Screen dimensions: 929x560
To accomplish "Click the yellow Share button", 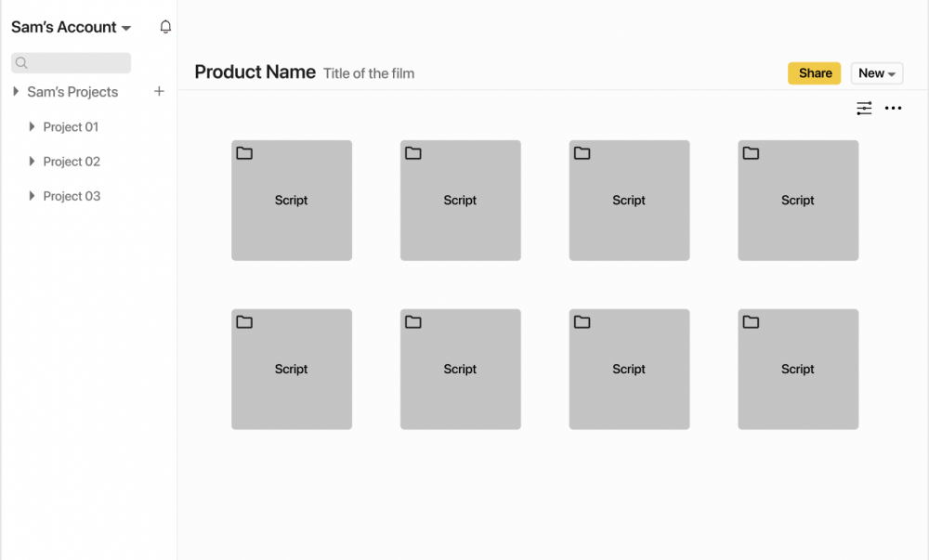I will [814, 73].
